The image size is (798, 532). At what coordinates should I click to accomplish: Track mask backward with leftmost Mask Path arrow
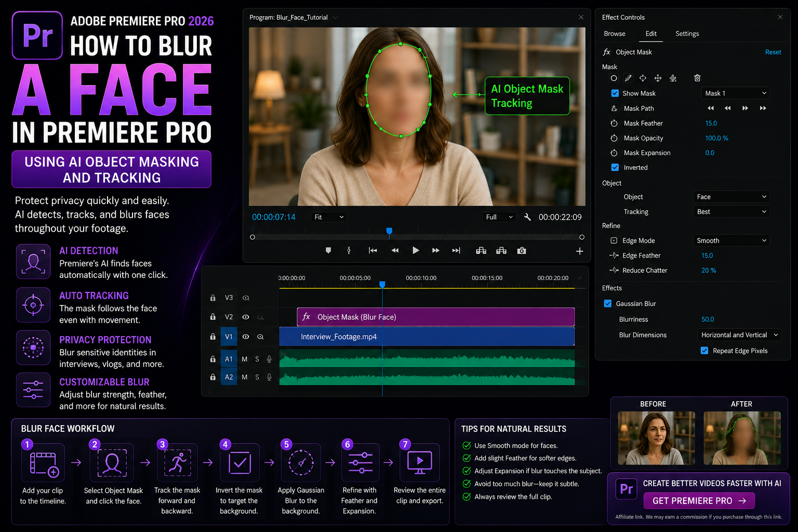click(x=711, y=108)
